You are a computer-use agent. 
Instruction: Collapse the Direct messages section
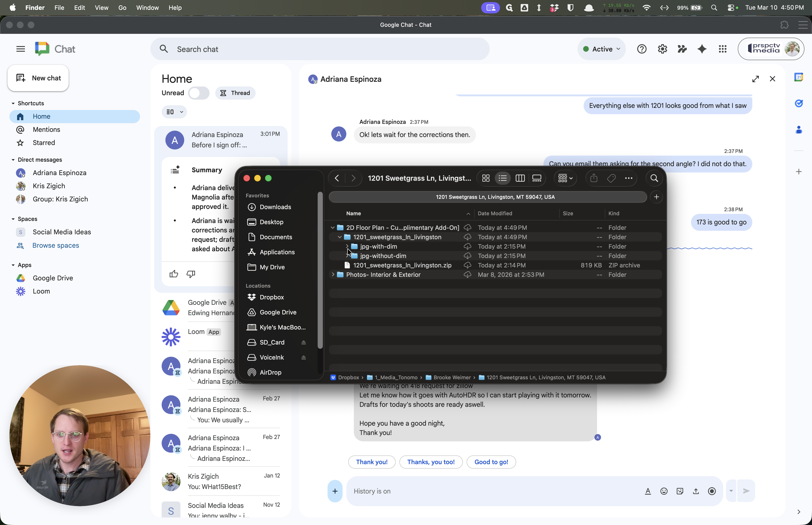pyautogui.click(x=13, y=160)
